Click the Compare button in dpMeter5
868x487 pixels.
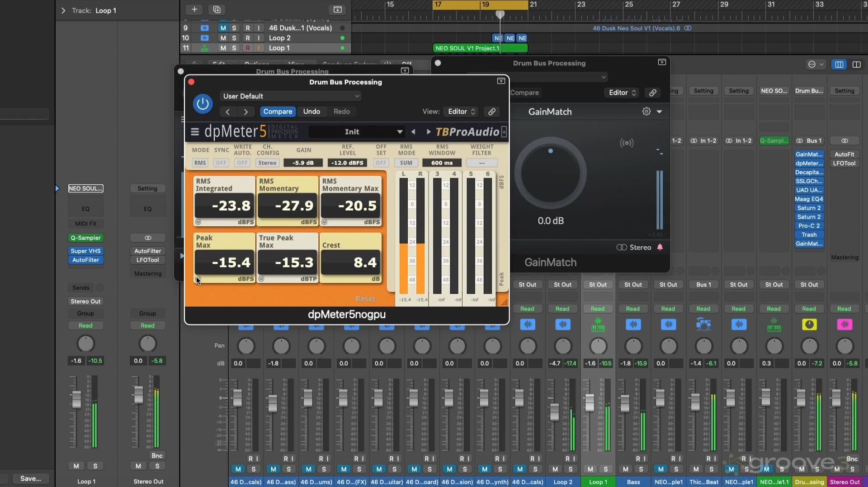[278, 112]
